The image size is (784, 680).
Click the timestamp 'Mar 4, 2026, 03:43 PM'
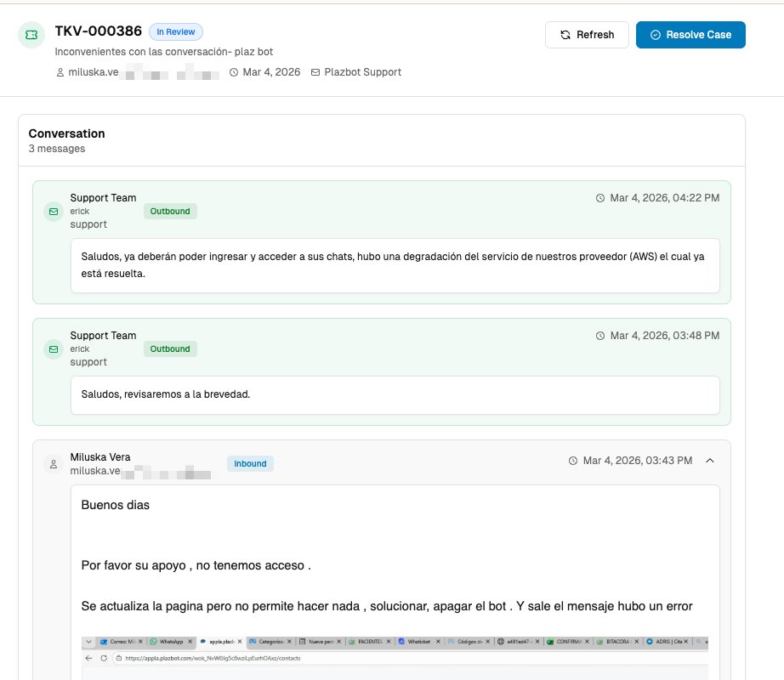tap(638, 461)
